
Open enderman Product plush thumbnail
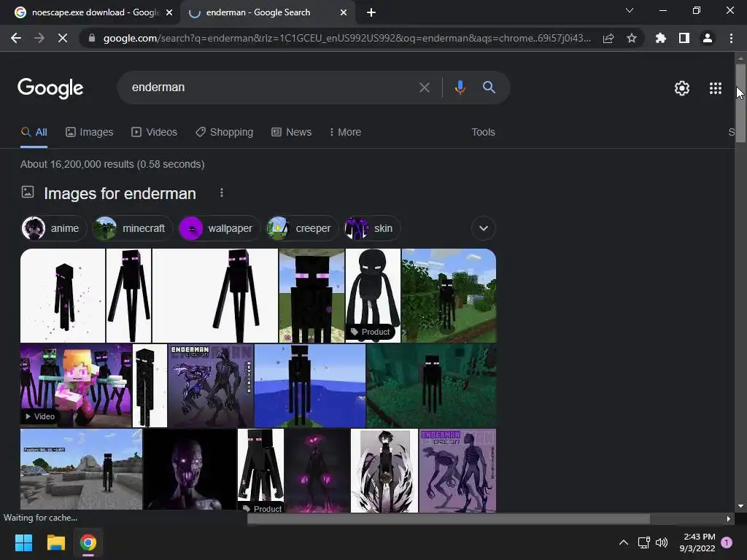pyautogui.click(x=373, y=295)
